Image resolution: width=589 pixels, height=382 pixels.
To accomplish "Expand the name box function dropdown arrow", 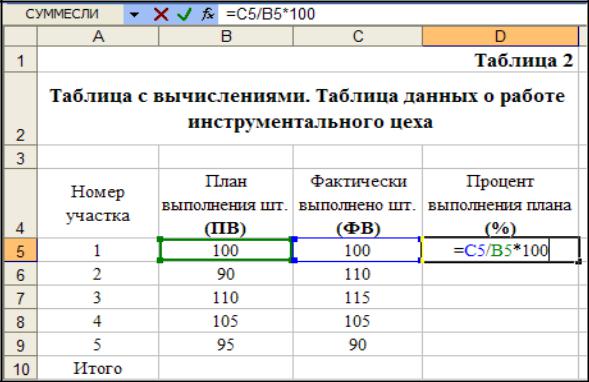I will coord(134,15).
